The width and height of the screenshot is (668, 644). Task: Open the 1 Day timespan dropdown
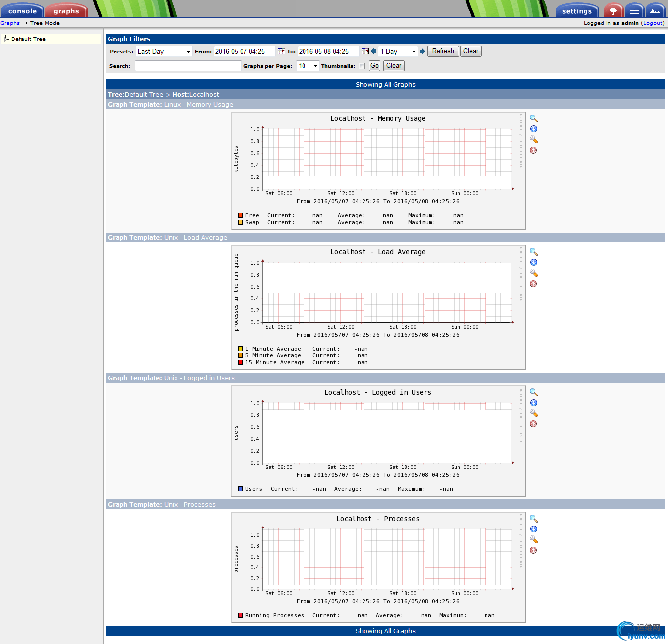(x=398, y=51)
